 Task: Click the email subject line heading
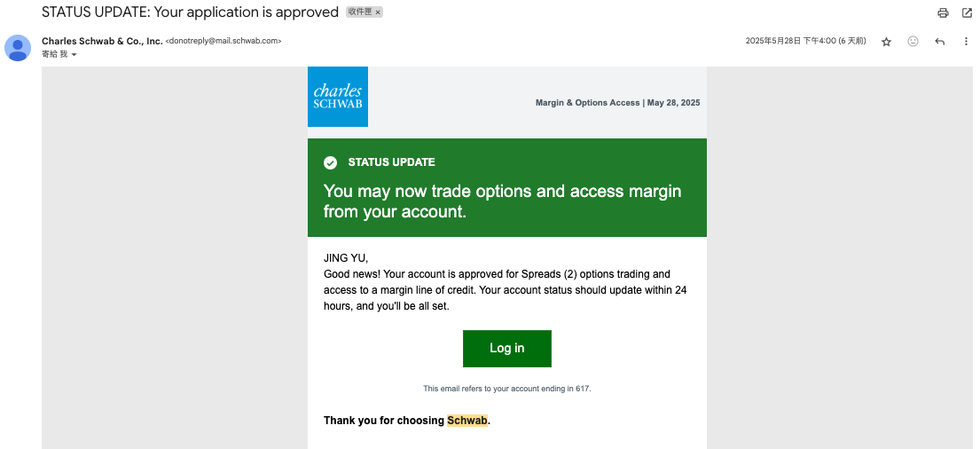click(190, 12)
